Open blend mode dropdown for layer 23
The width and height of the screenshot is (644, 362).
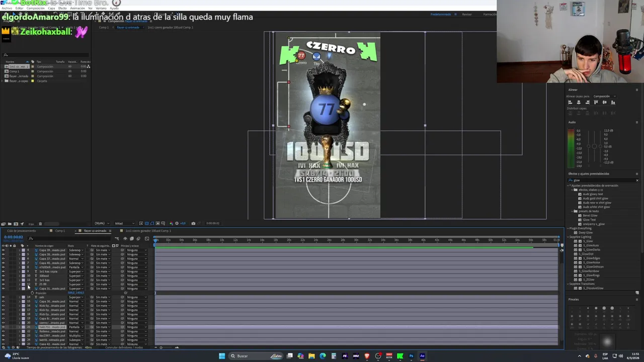[x=76, y=336]
